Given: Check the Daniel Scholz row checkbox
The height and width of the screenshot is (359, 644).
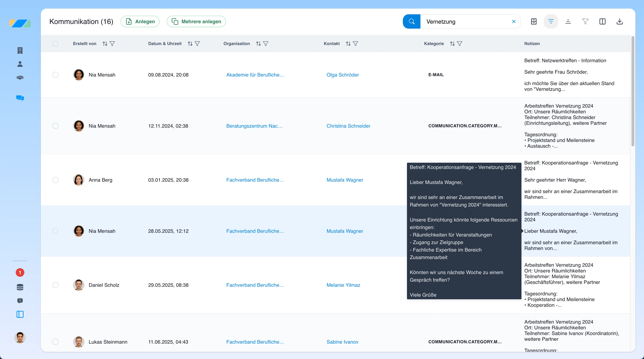Looking at the screenshot, I should [x=55, y=285].
